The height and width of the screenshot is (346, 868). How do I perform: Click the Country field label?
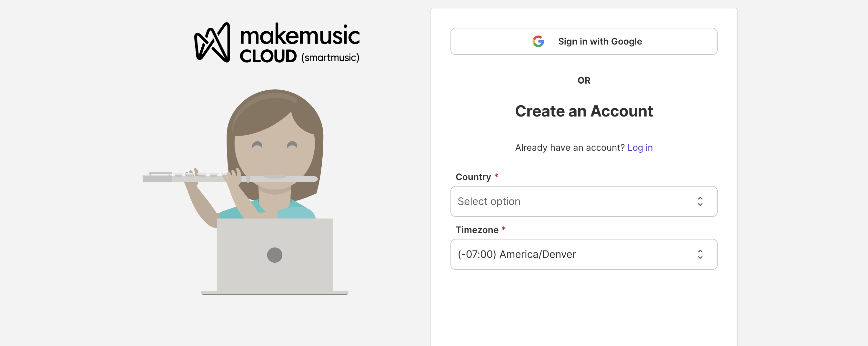(473, 177)
